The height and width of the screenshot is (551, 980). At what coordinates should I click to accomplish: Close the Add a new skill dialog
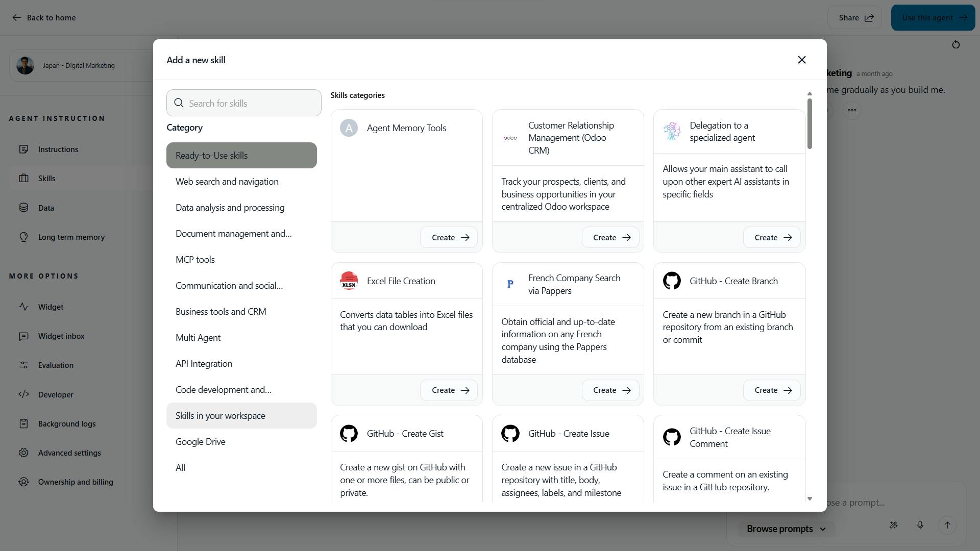click(x=801, y=60)
